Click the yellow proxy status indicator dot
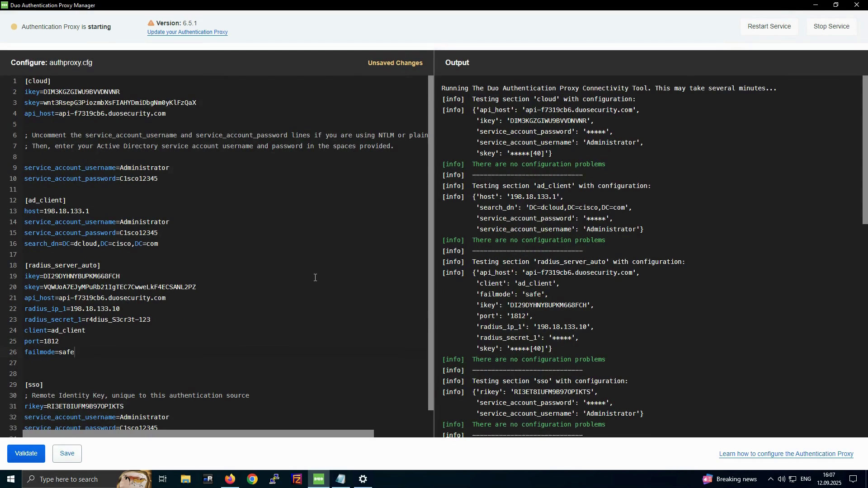Screen dimensions: 868x488 click(14, 27)
